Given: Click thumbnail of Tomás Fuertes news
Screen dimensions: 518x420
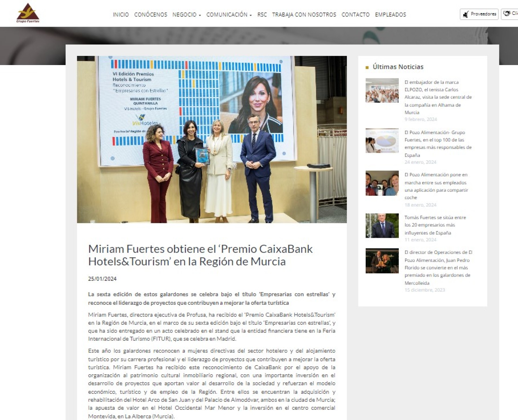Looking at the screenshot, I should click(x=382, y=226).
